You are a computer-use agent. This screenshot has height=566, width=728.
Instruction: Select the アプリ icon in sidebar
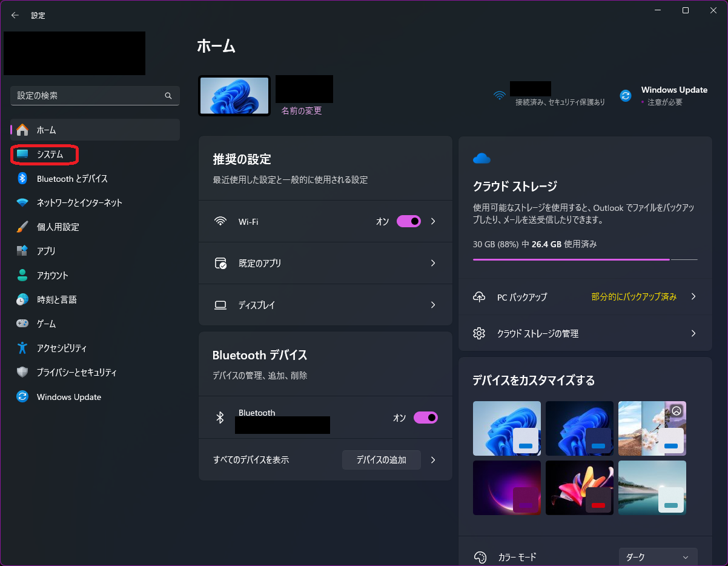pyautogui.click(x=22, y=251)
